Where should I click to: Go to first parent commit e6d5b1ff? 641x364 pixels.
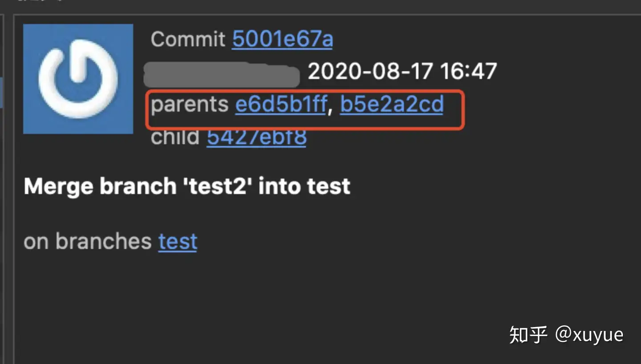(x=281, y=105)
